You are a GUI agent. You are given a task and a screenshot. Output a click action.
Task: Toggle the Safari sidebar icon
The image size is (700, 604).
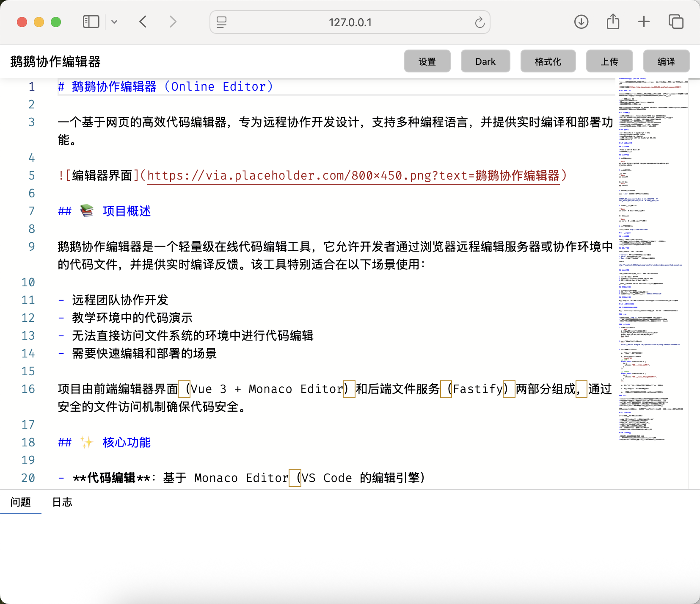[x=91, y=22]
